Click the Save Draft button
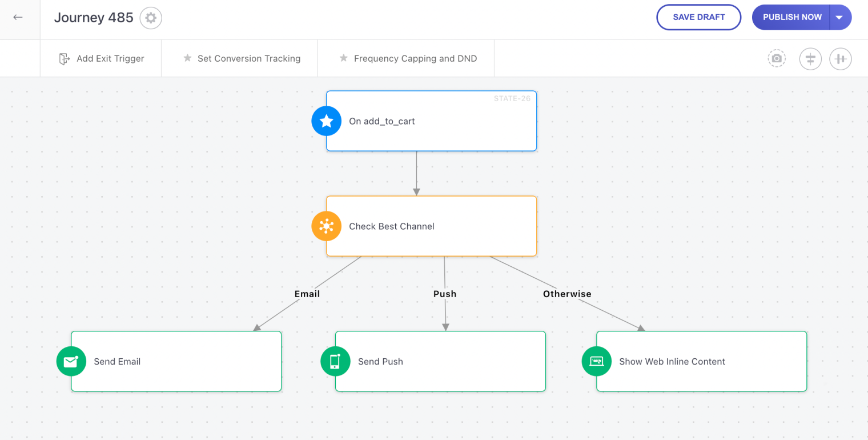The width and height of the screenshot is (868, 440). (x=698, y=17)
